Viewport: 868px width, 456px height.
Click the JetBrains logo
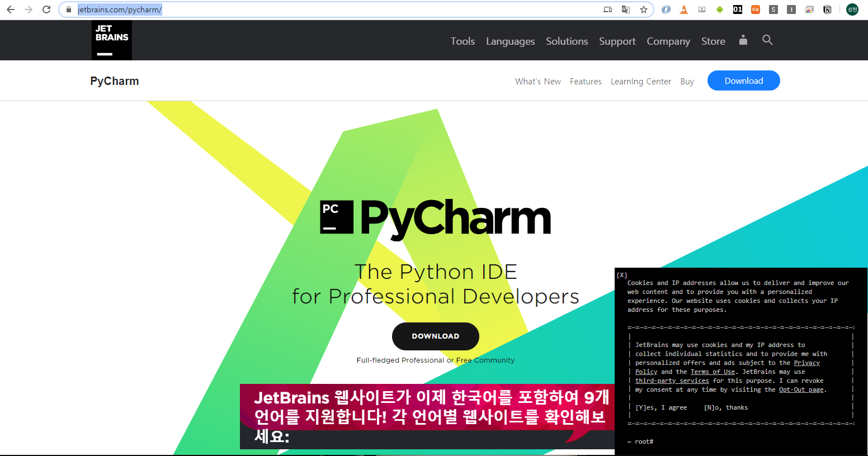[x=112, y=40]
